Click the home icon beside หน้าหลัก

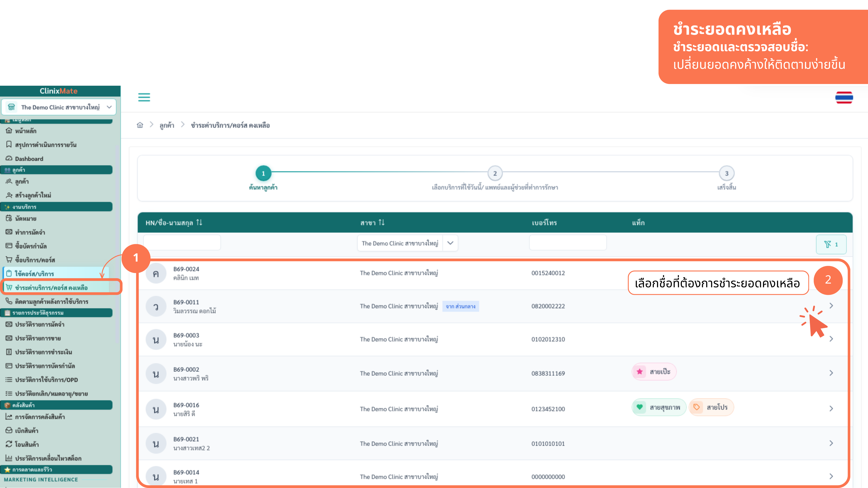click(x=9, y=131)
